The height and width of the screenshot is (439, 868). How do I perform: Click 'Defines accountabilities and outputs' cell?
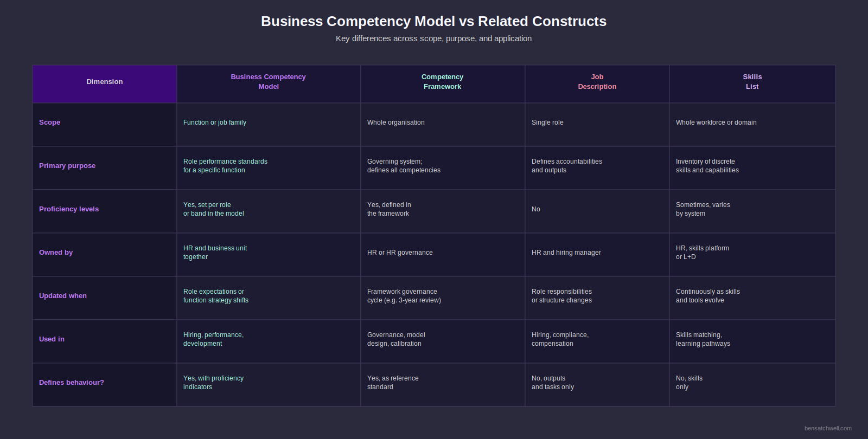point(597,168)
